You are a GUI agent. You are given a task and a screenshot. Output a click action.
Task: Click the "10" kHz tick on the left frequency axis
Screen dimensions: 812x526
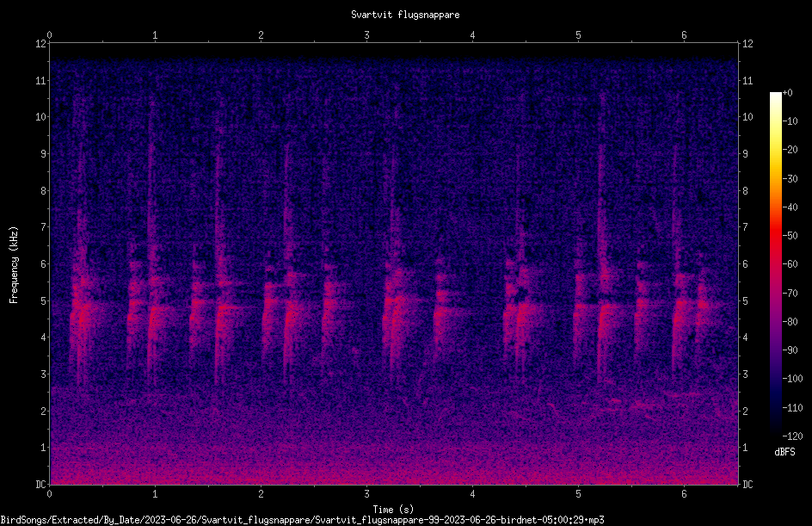point(40,117)
